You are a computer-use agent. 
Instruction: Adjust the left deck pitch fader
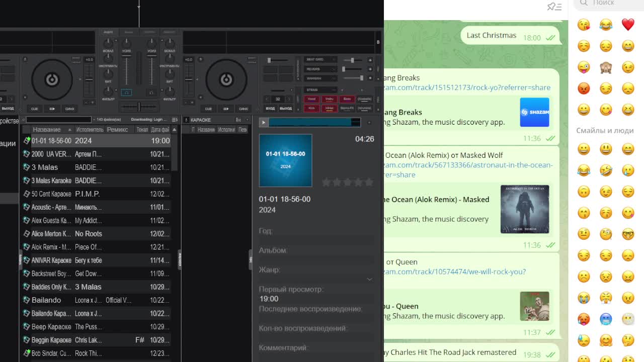click(x=89, y=80)
